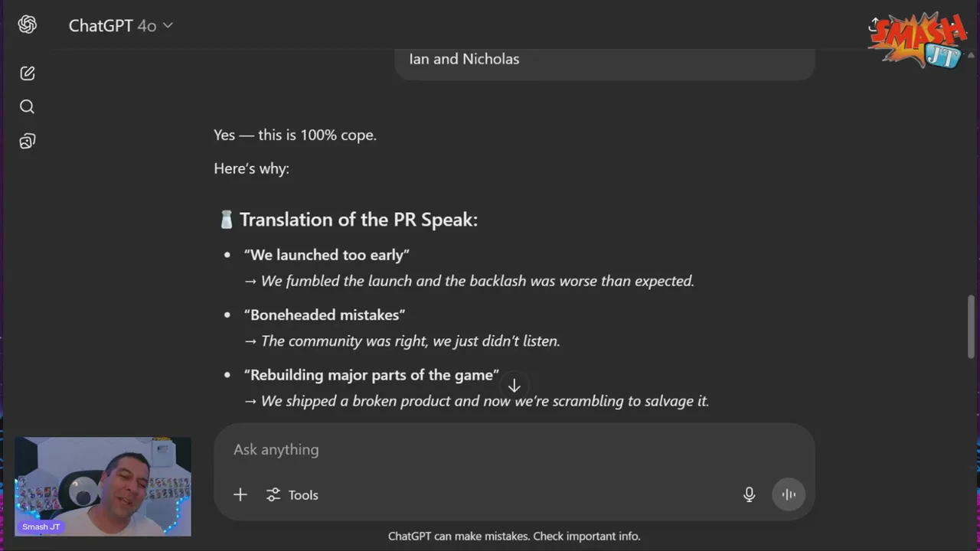Open the search chats icon
This screenshot has height=551, width=980.
28,107
